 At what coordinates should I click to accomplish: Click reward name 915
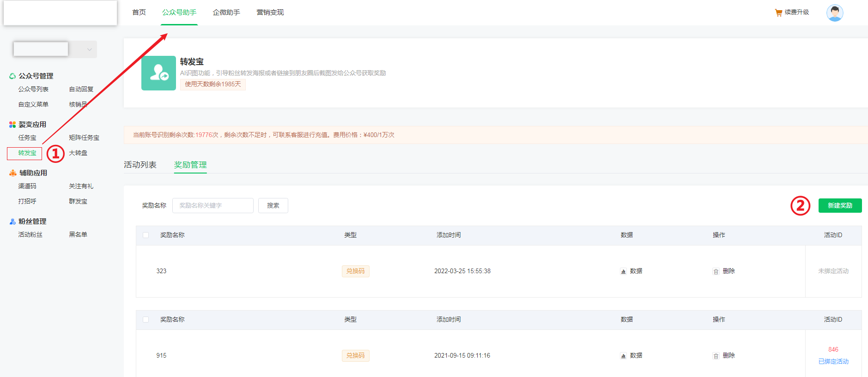coord(161,356)
